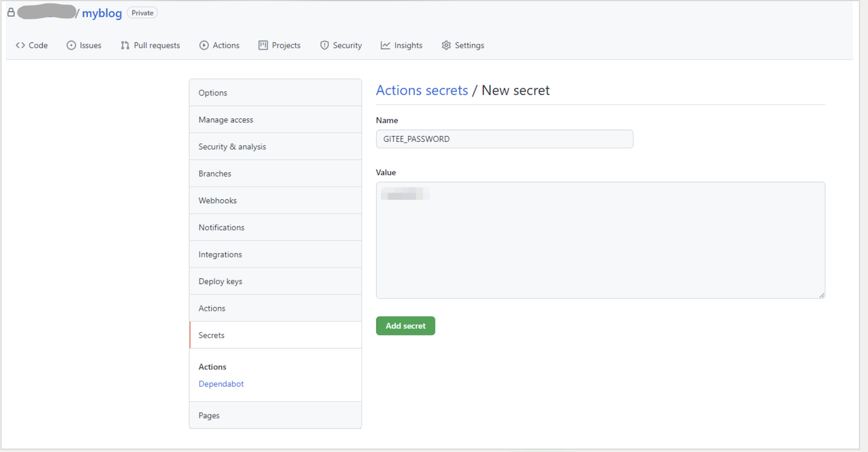The height and width of the screenshot is (452, 868).
Task: Click the Code brackets icon
Action: pyautogui.click(x=20, y=46)
